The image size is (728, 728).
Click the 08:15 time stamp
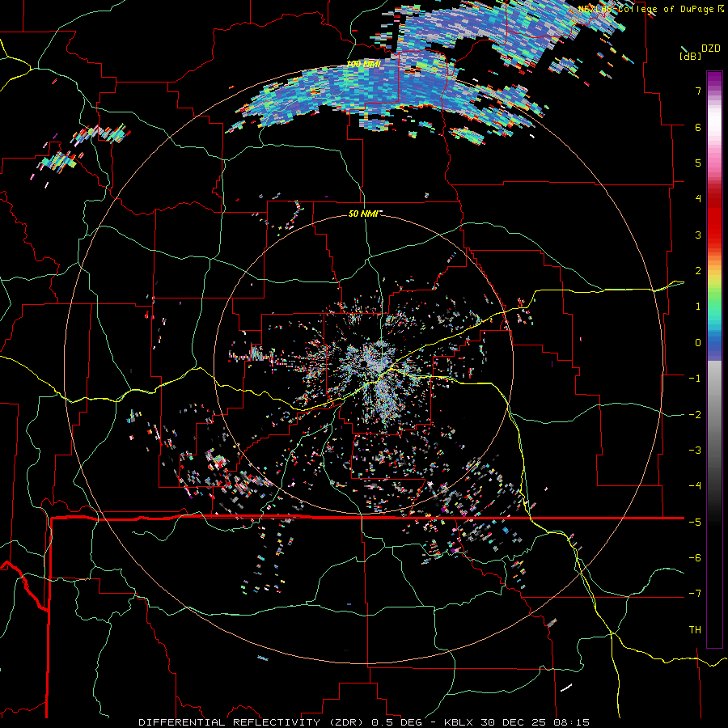tap(572, 722)
